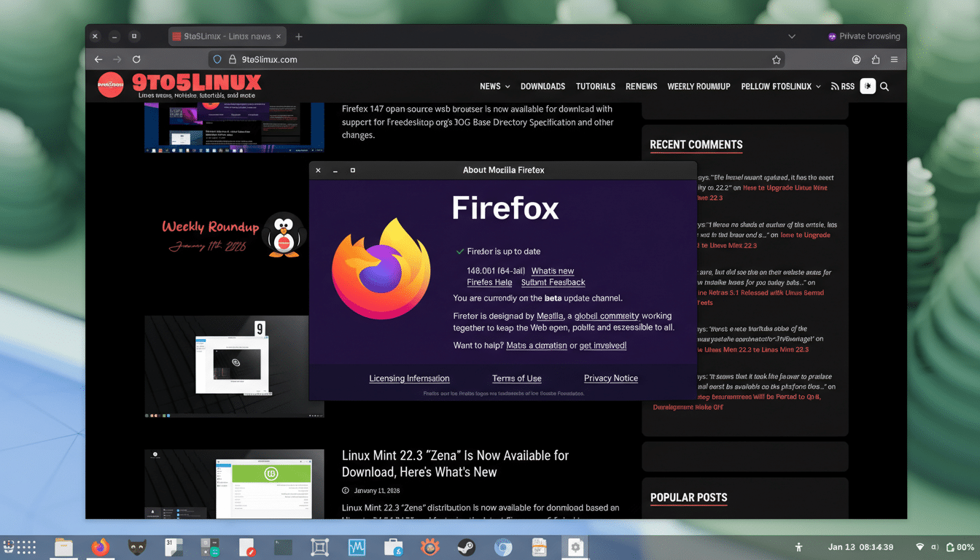Open Firefox's list all tabs chevron
Screen dimensions: 980x560
point(792,36)
